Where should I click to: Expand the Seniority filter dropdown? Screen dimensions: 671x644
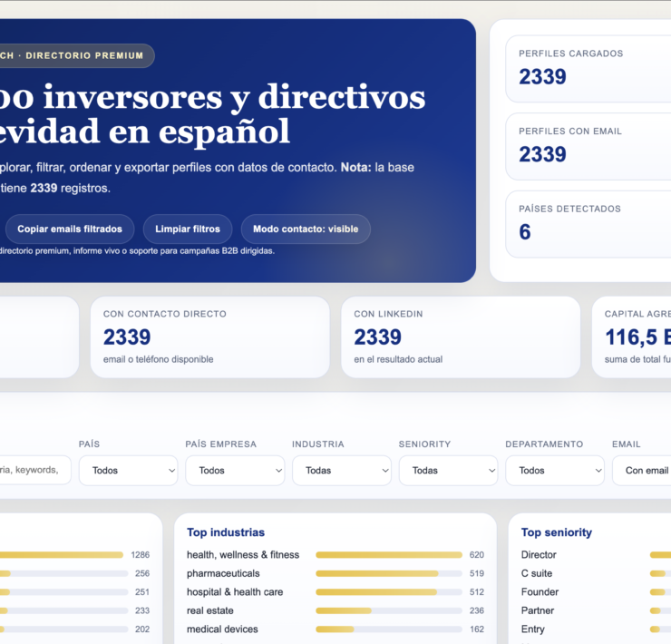coord(448,470)
